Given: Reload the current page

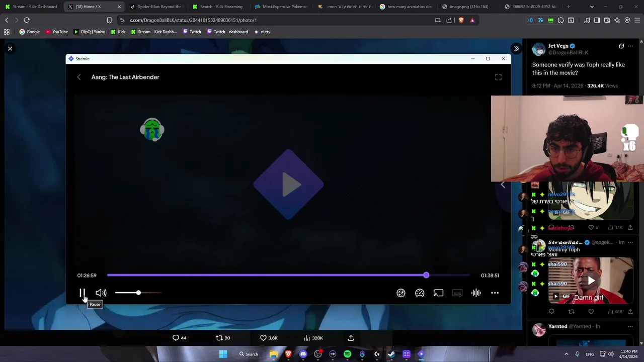Looking at the screenshot, I should click(27, 20).
